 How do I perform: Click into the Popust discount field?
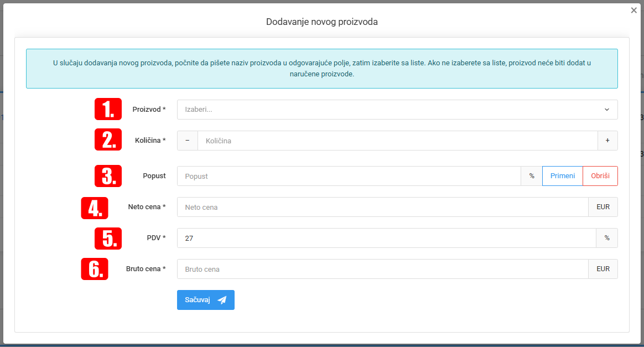(349, 176)
